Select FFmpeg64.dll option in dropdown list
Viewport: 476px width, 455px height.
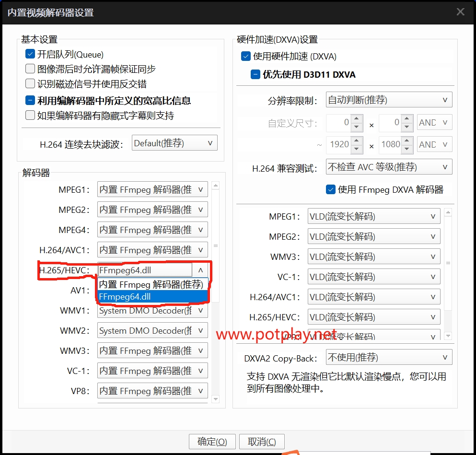point(153,297)
